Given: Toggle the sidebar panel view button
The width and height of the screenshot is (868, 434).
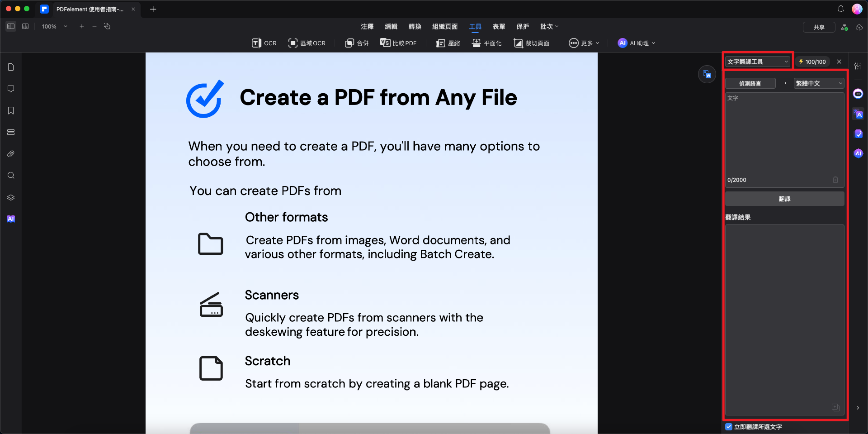Looking at the screenshot, I should coord(11,26).
